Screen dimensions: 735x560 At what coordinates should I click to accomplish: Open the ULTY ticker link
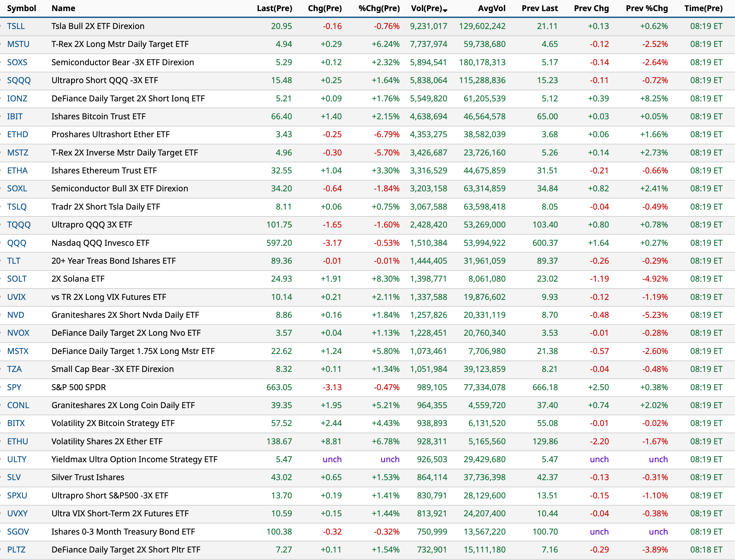[x=17, y=459]
